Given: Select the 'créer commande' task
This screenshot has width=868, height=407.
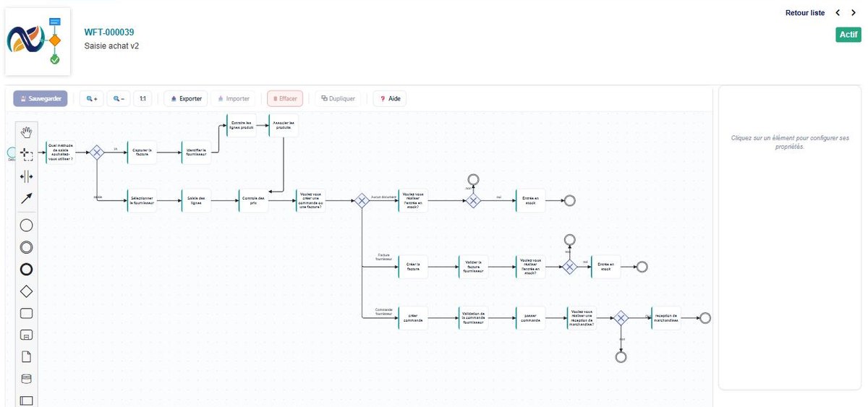Looking at the screenshot, I should (413, 317).
